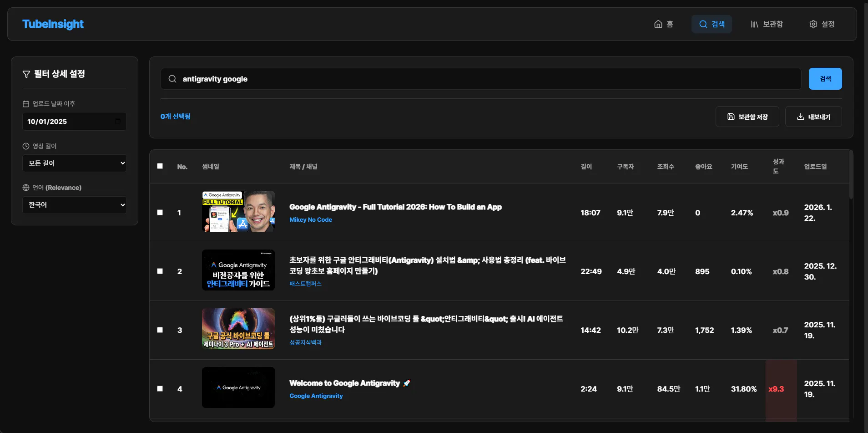Click the 보관함 저장 save button
Image resolution: width=868 pixels, height=433 pixels.
pos(747,117)
